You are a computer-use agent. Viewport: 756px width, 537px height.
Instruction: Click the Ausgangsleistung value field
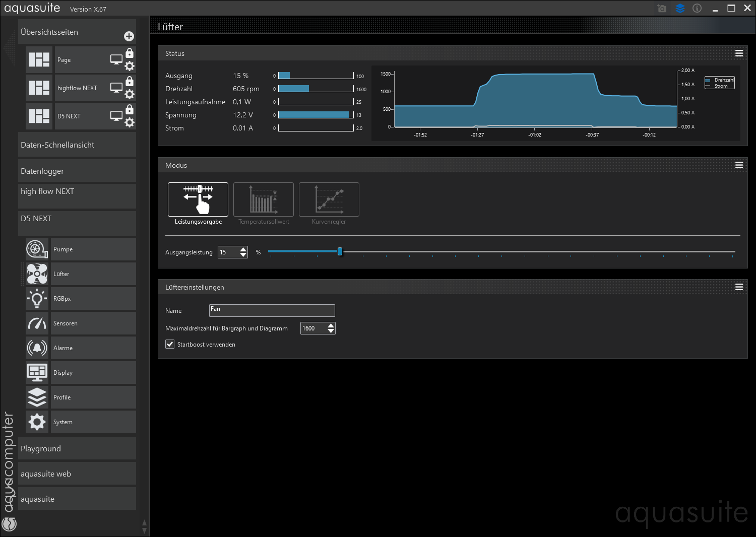pos(229,252)
